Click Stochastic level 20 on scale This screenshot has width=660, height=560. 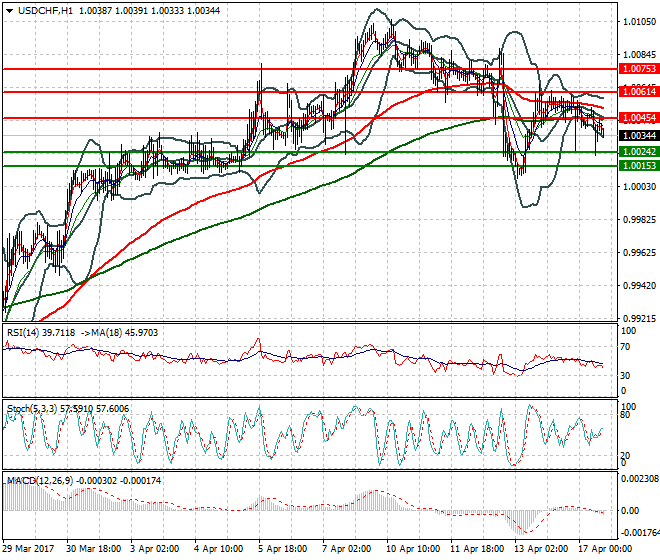coord(625,456)
